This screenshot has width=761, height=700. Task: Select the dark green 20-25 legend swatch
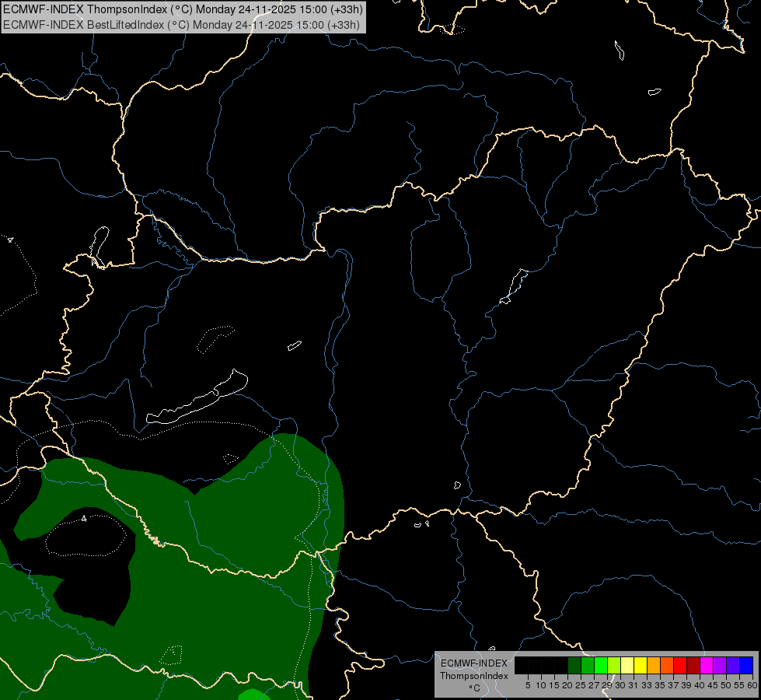[574, 665]
